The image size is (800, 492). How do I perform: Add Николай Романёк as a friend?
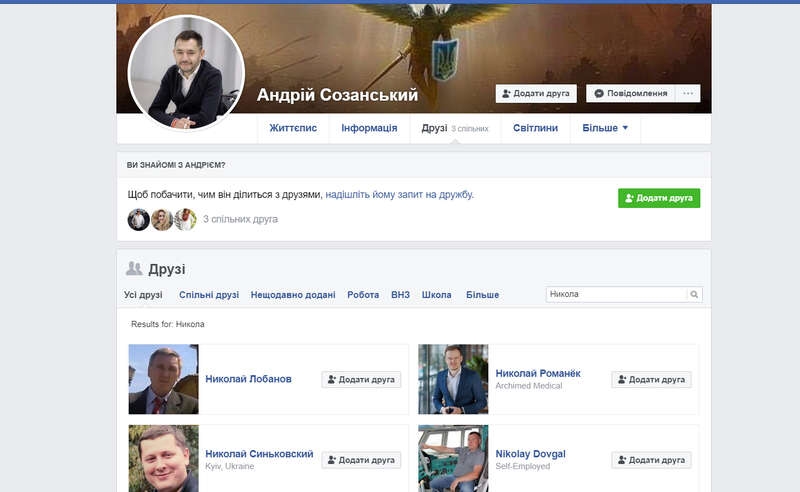point(652,380)
